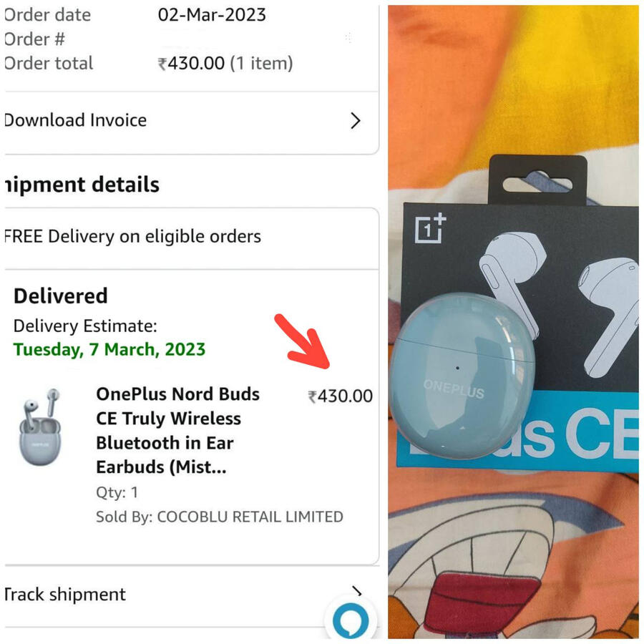
Task: Expand the Track shipment chevron
Action: coord(356,592)
